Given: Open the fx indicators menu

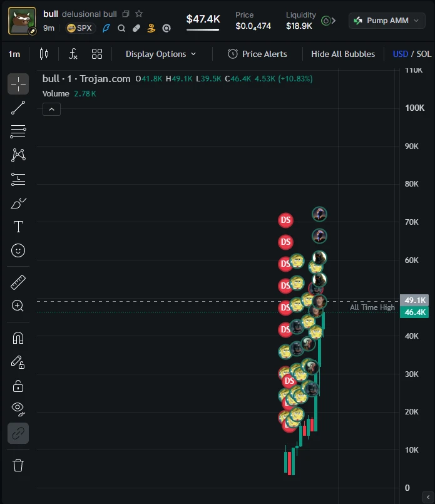Looking at the screenshot, I should 73,54.
